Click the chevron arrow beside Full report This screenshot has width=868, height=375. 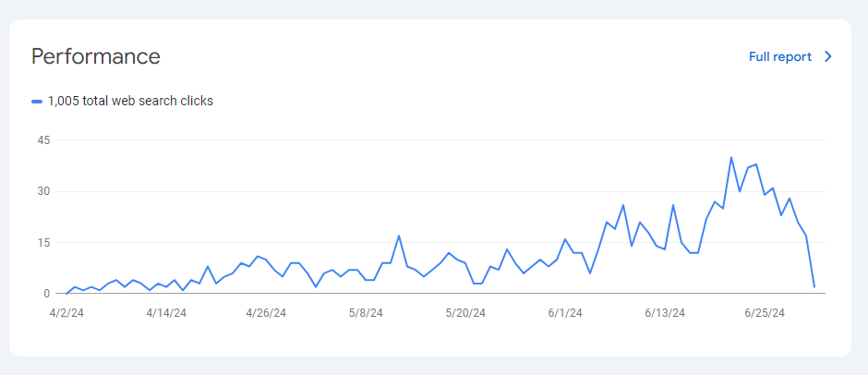(x=828, y=56)
